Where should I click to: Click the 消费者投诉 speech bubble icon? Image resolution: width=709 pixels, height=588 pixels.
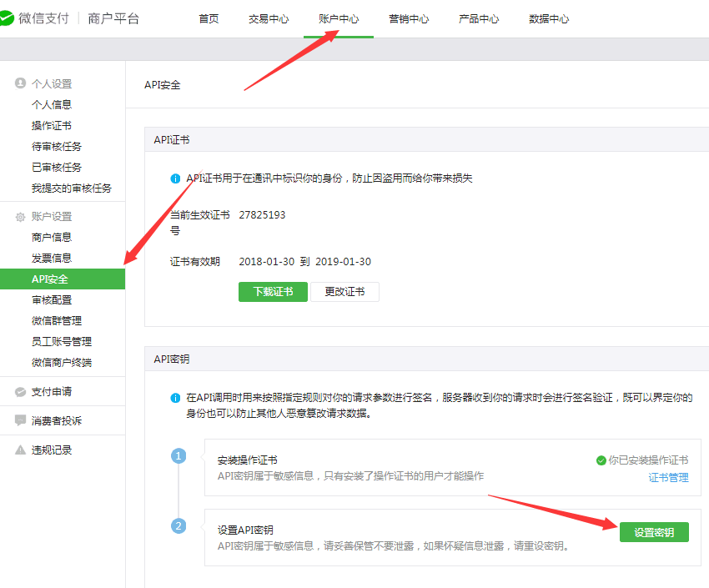pyautogui.click(x=20, y=421)
